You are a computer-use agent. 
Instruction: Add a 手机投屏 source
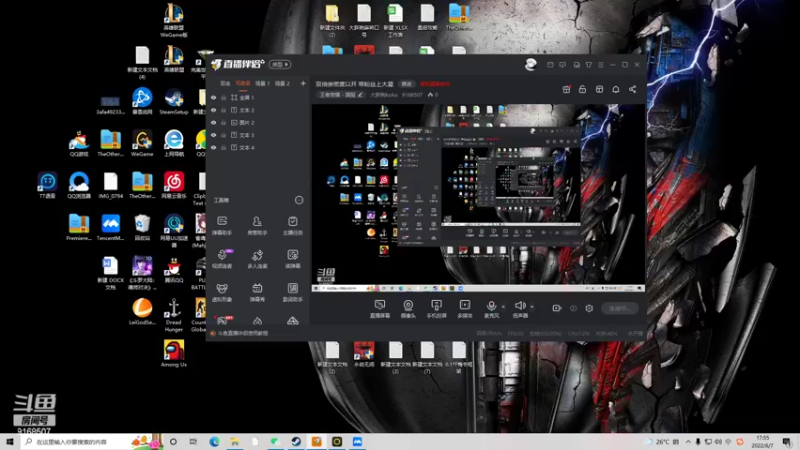coord(436,309)
